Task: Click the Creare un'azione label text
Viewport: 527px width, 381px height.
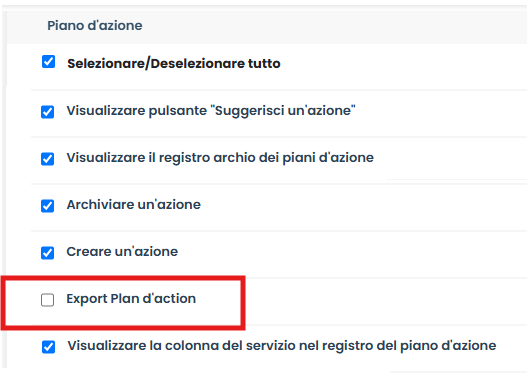Action: [x=122, y=252]
